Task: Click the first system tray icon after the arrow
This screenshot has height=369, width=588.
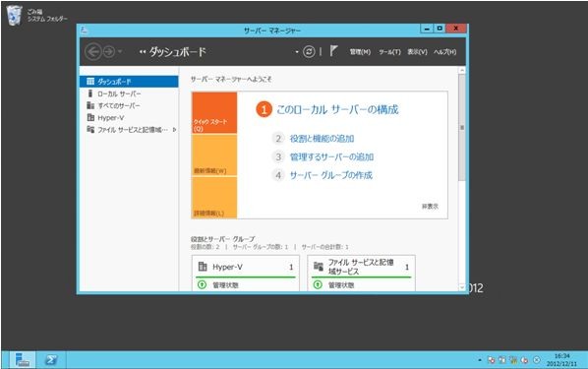Action: coord(491,360)
